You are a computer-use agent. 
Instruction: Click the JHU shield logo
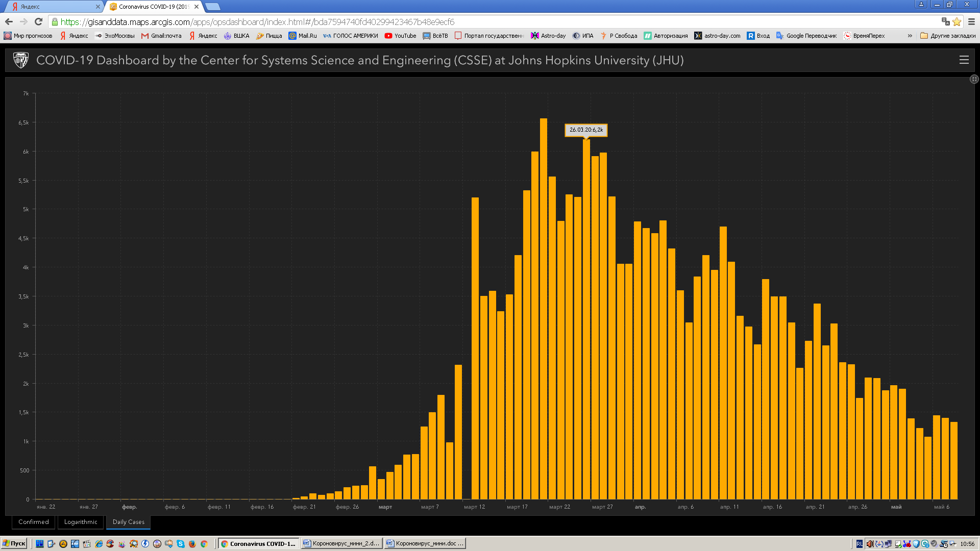(x=21, y=60)
